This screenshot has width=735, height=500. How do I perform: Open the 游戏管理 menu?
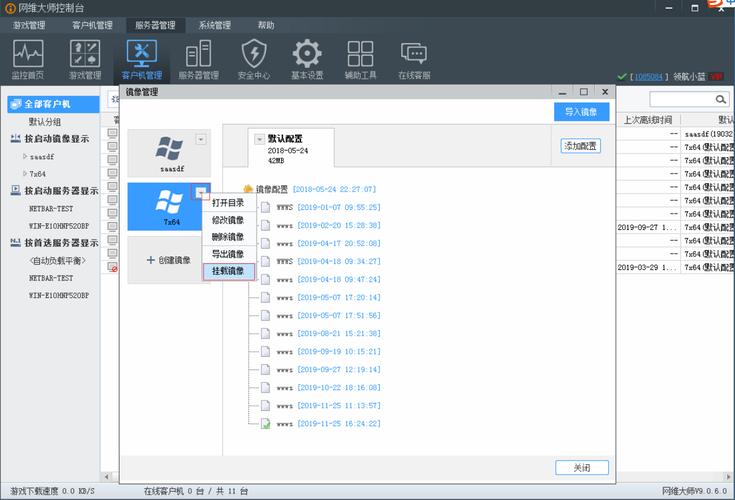click(29, 25)
